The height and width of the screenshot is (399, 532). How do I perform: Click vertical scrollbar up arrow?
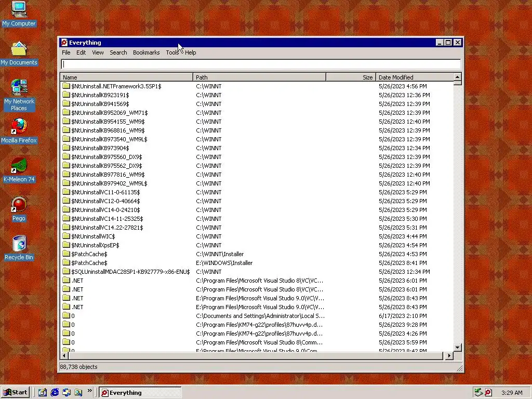coord(457,77)
